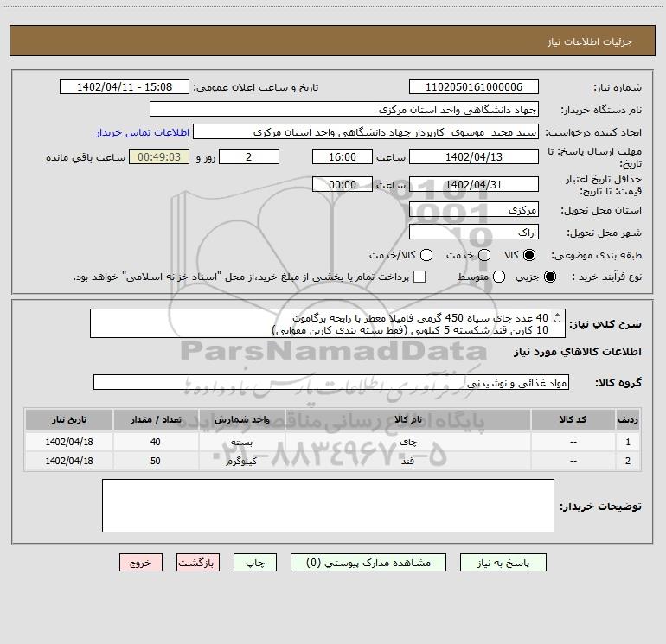The width and height of the screenshot is (666, 644).
Task: Click the price validity date 1402/04/31
Action: pyautogui.click(x=474, y=184)
